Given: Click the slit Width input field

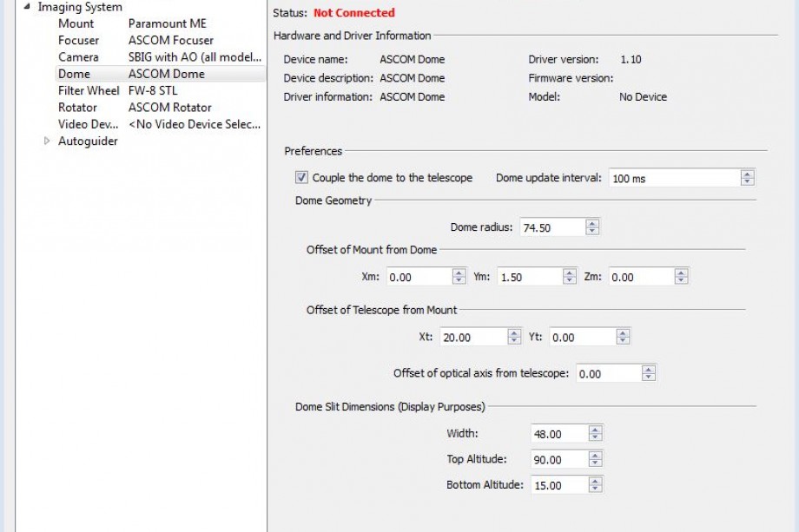Looking at the screenshot, I should (558, 434).
